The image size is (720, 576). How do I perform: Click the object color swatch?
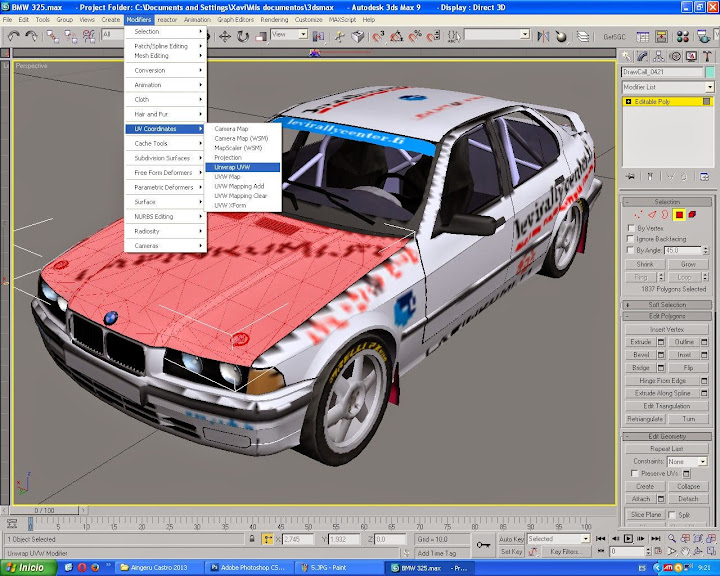click(710, 72)
